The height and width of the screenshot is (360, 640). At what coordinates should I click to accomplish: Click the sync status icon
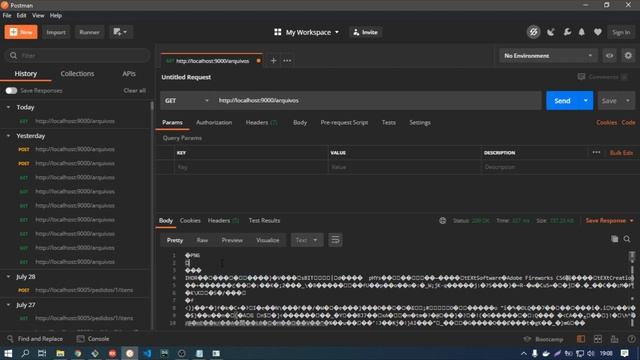(x=533, y=32)
